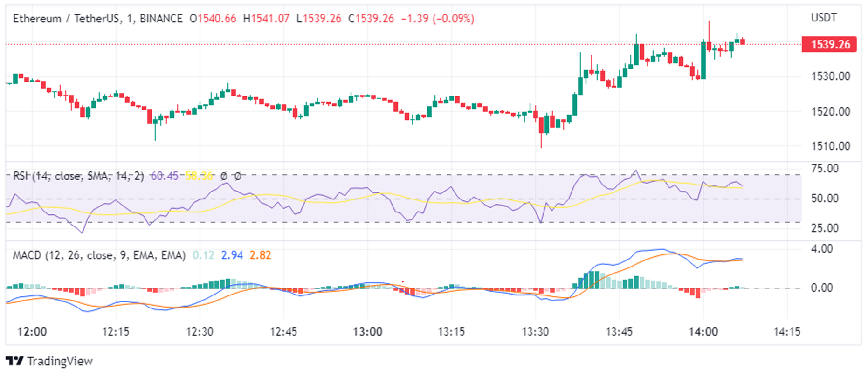Click the 25.00 RSI axis label
The height and width of the screenshot is (370, 868).
pyautogui.click(x=825, y=228)
